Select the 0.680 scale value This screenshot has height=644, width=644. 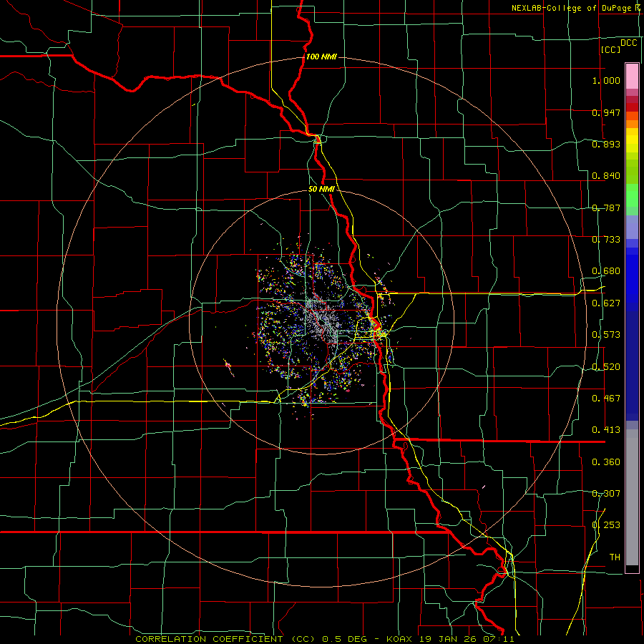(x=606, y=271)
